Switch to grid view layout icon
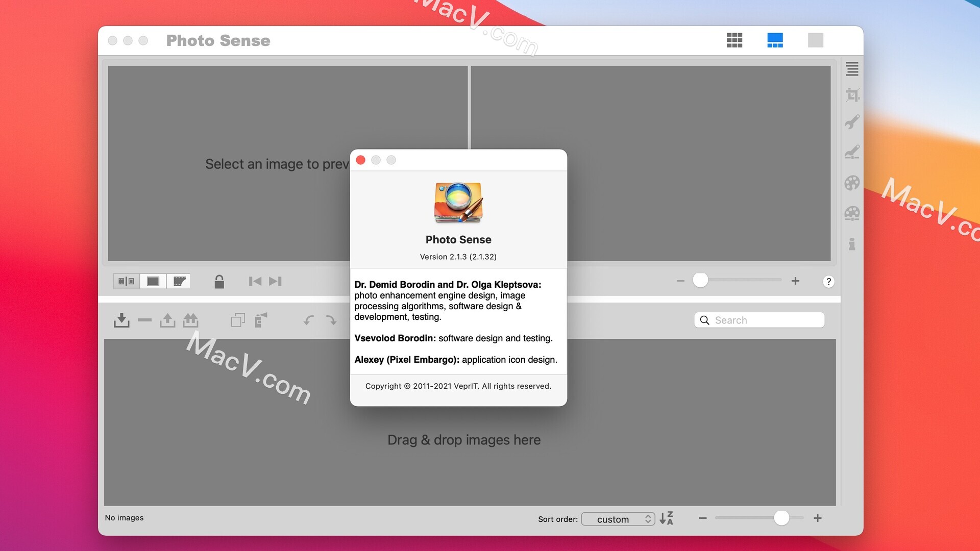 tap(734, 40)
